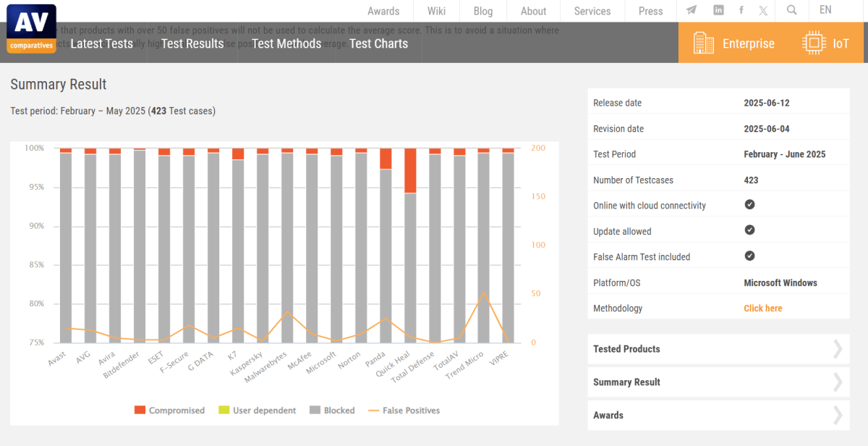The height and width of the screenshot is (446, 868).
Task: Follow the Methodology 'Click here' link
Action: pyautogui.click(x=763, y=308)
